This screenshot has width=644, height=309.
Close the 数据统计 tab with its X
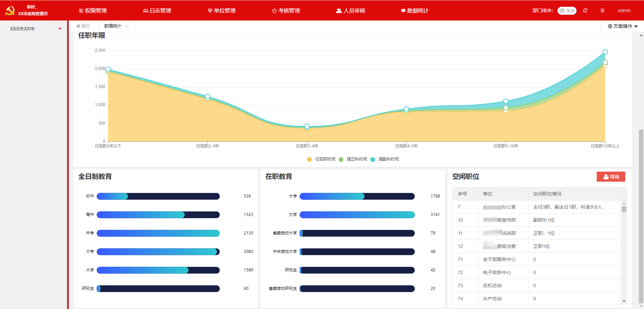[x=127, y=26]
